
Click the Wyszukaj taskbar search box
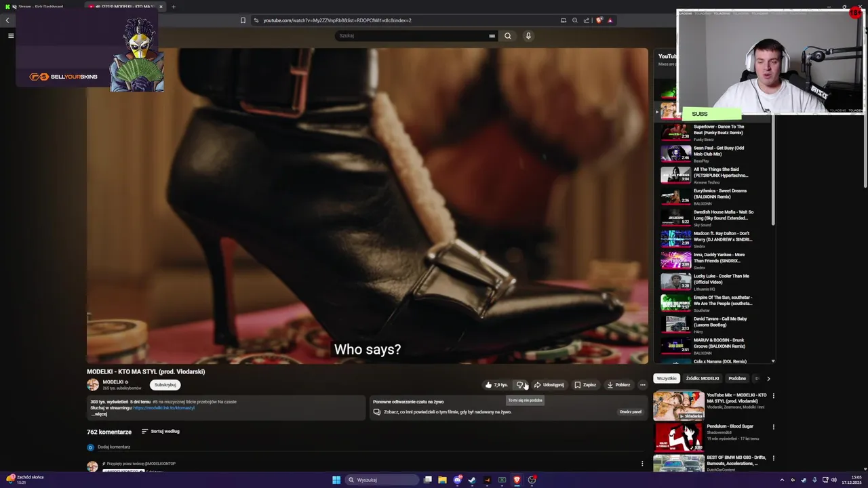tap(382, 480)
